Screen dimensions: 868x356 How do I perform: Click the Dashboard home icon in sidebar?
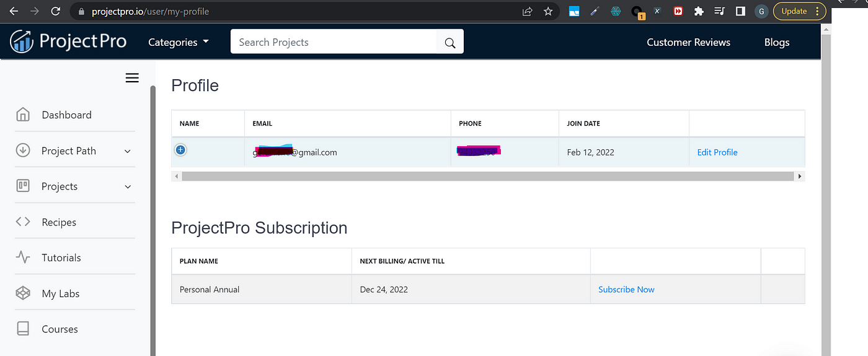coord(23,115)
